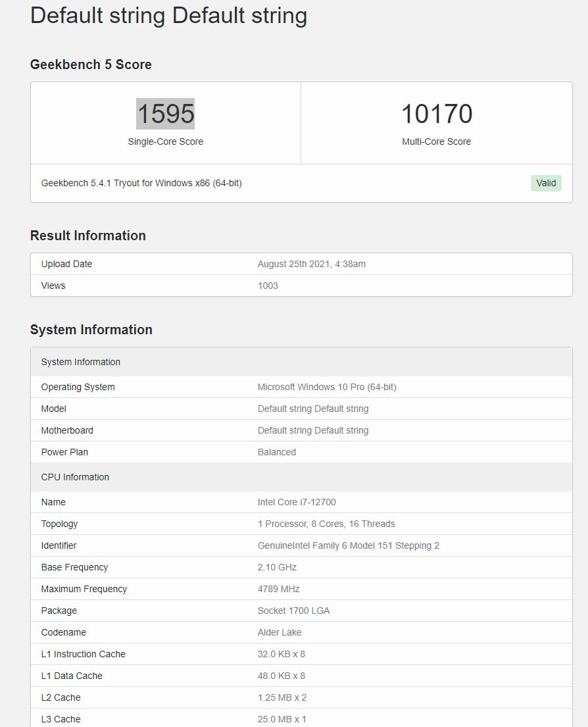
Task: Click the Microsoft Windows 10 Pro value
Action: click(327, 387)
